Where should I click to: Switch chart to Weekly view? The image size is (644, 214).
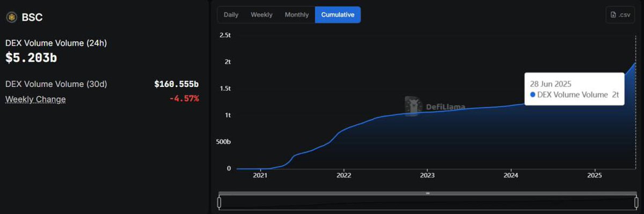[x=261, y=15]
